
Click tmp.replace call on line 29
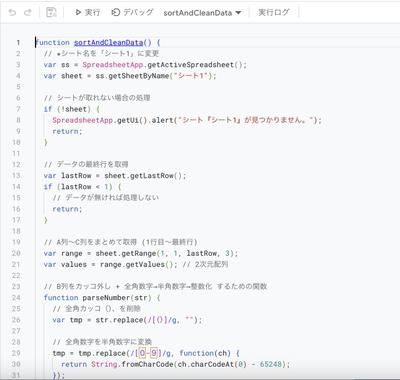click(x=103, y=353)
